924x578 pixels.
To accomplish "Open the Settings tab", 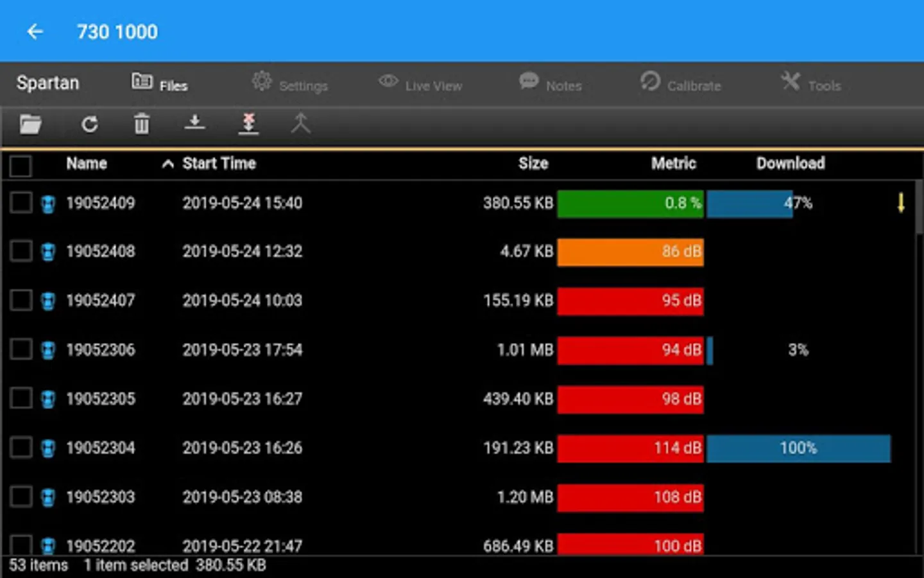I will (x=290, y=83).
